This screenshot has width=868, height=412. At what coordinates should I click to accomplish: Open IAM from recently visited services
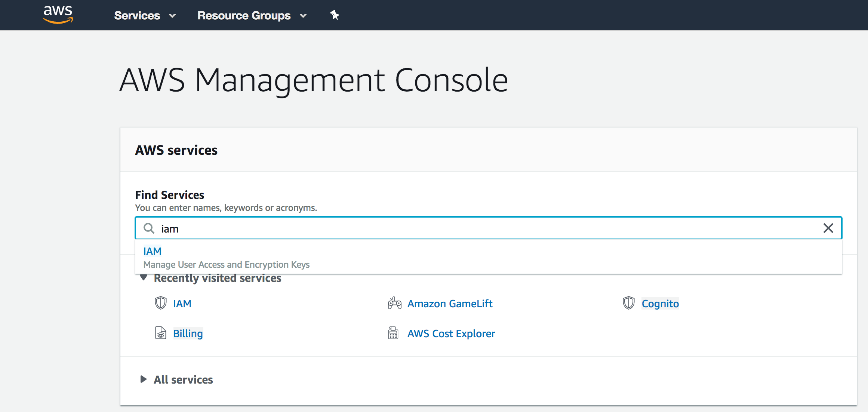(182, 304)
